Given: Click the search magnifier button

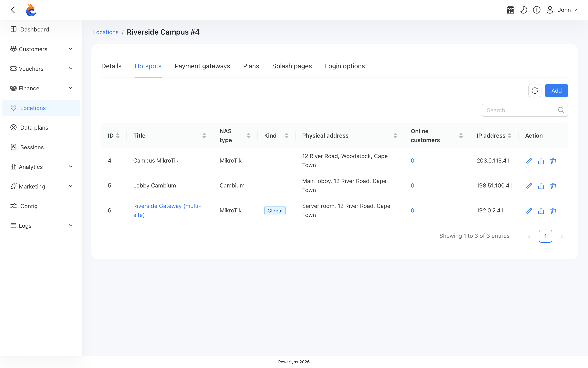Looking at the screenshot, I should point(561,110).
